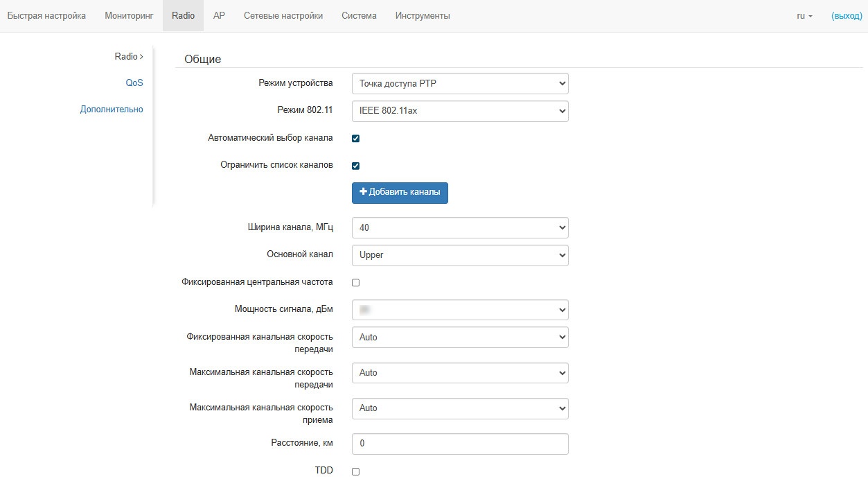Go to Инструменты tab

[x=423, y=16]
